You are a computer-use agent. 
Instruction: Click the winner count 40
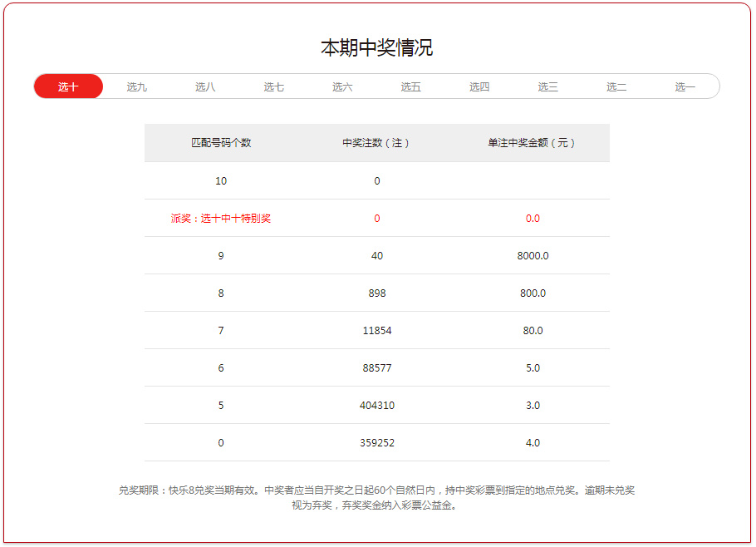(x=377, y=256)
